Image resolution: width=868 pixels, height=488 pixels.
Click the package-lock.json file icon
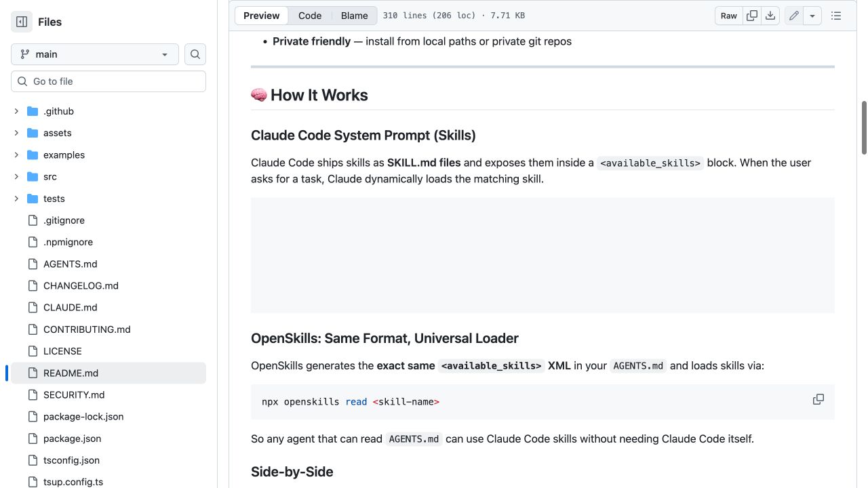33,416
